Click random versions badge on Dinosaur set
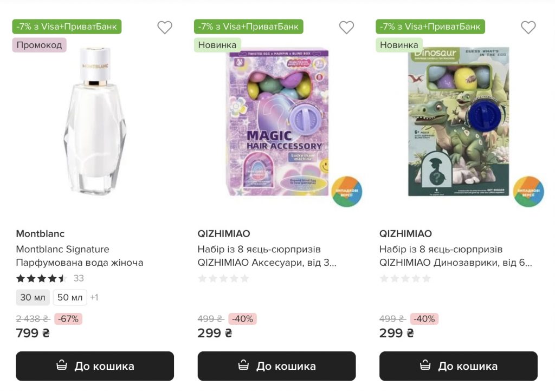The width and height of the screenshot is (555, 392). pos(528,192)
